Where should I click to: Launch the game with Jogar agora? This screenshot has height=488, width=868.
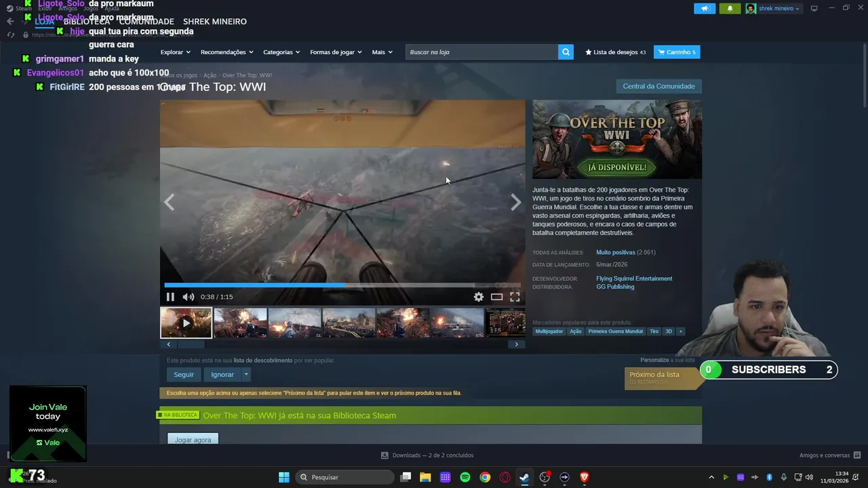(x=193, y=439)
